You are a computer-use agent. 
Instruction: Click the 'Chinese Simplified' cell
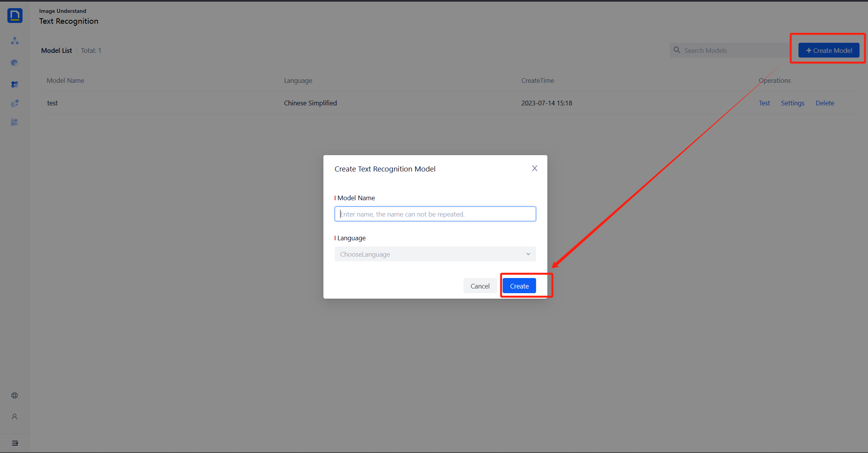(310, 103)
